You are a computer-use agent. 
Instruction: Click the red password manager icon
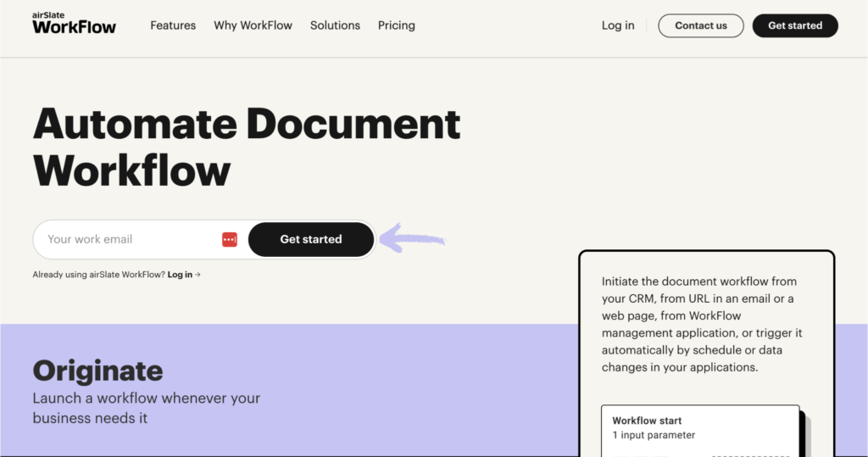(230, 239)
